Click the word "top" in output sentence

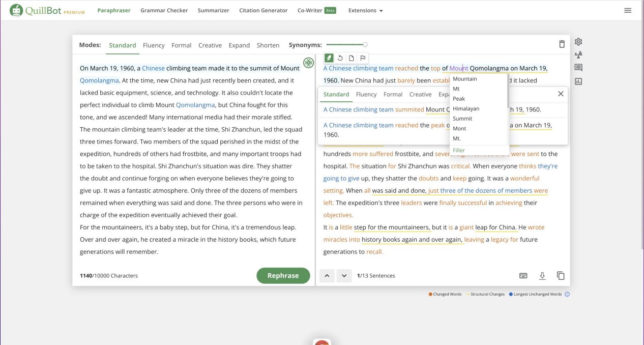tap(435, 68)
